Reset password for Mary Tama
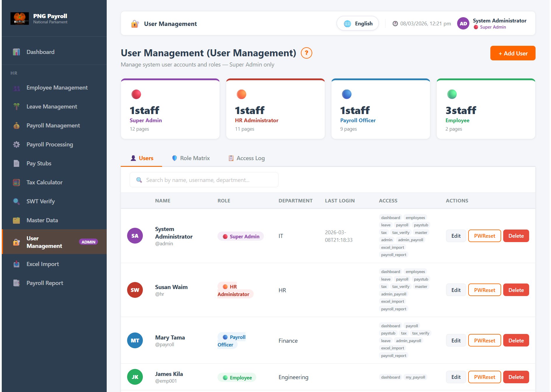The width and height of the screenshot is (551, 392). click(x=485, y=341)
